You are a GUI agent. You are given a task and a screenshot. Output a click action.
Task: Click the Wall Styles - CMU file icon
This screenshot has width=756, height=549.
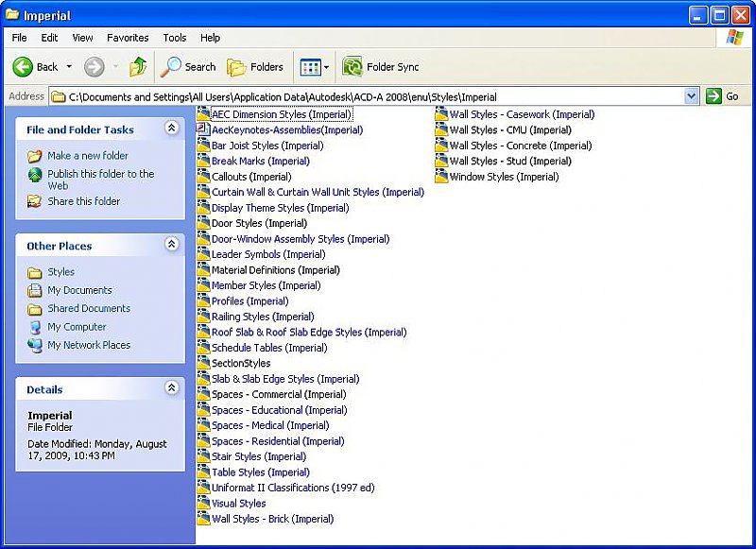coord(441,130)
